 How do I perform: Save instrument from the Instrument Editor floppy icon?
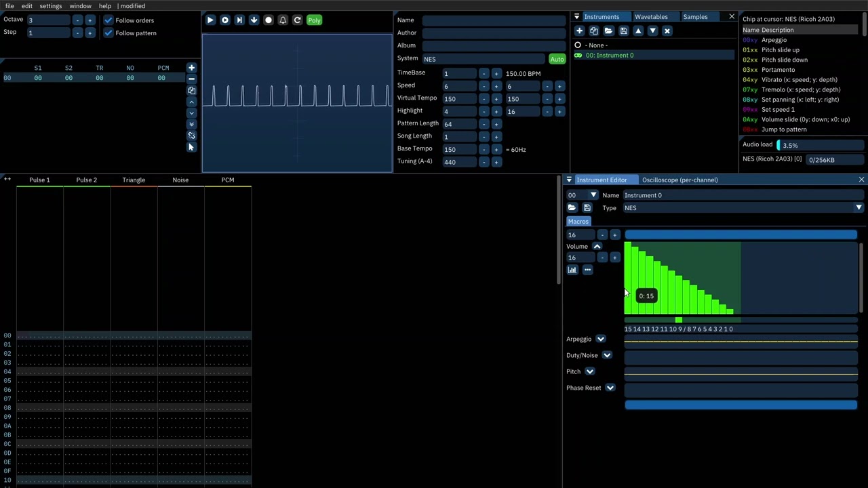587,208
